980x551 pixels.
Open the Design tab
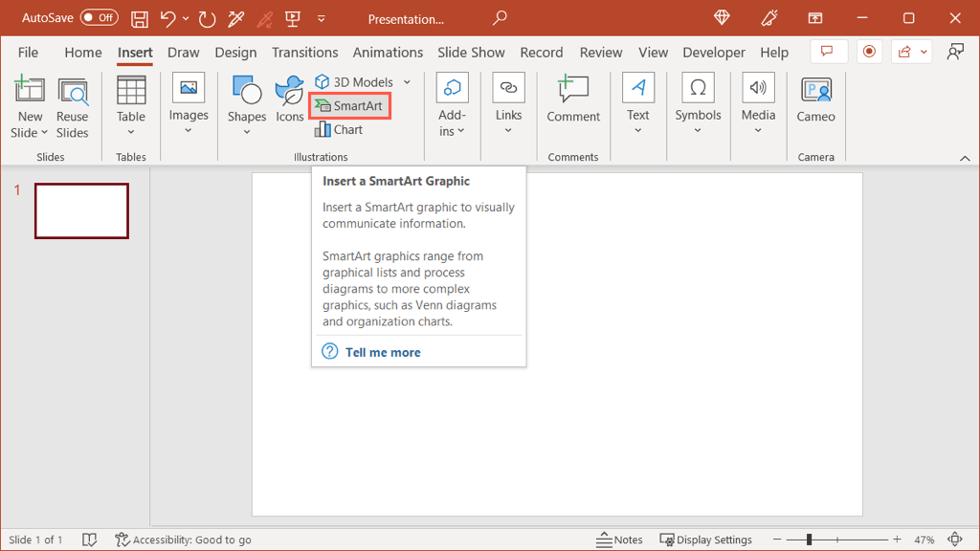(235, 53)
